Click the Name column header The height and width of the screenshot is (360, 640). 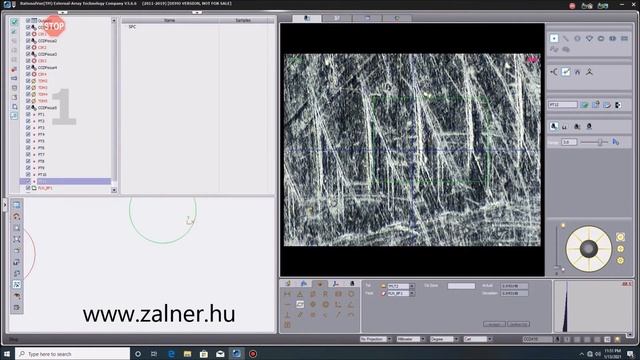(170, 20)
